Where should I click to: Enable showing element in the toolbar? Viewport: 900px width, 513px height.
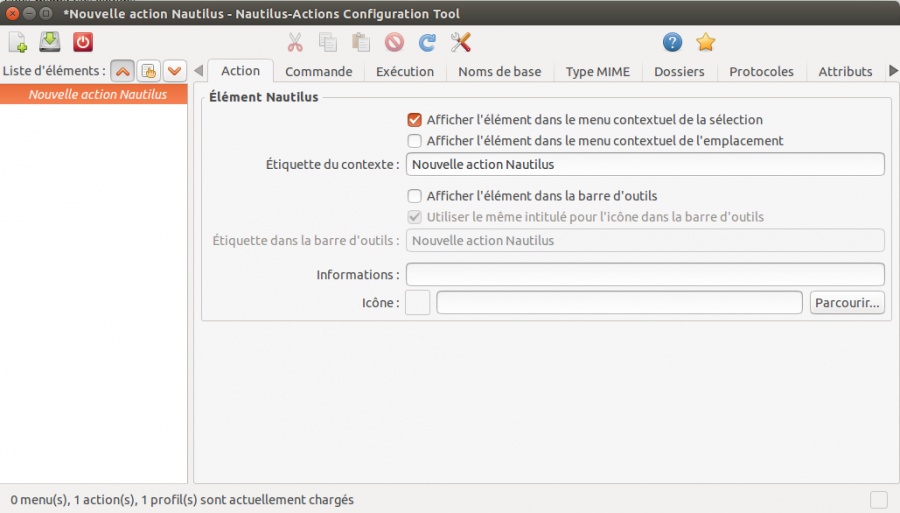point(415,196)
